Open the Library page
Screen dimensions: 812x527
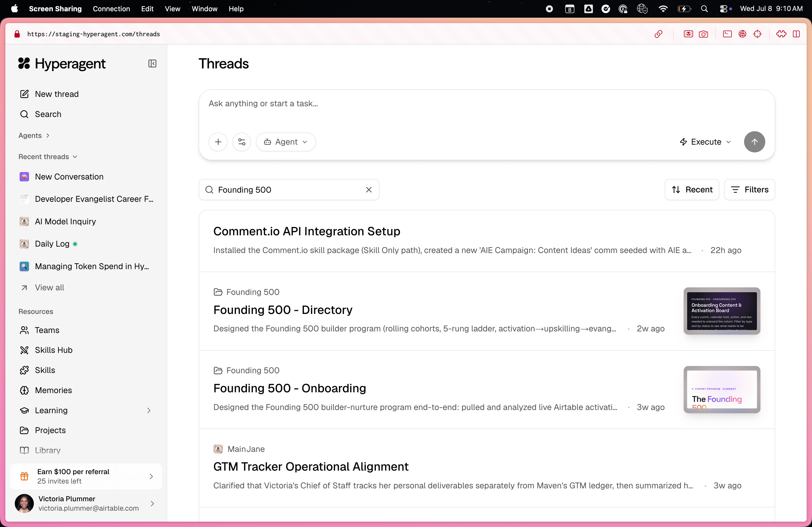coord(86,450)
